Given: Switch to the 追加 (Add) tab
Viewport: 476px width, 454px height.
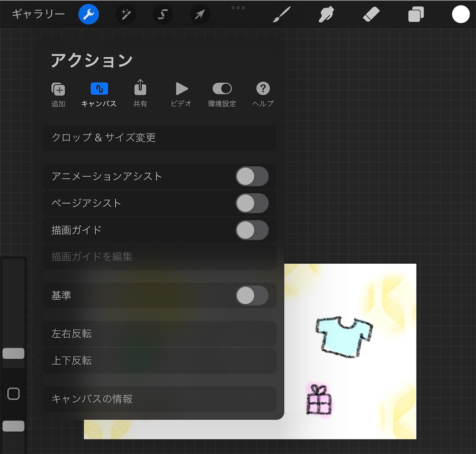Looking at the screenshot, I should click(58, 94).
